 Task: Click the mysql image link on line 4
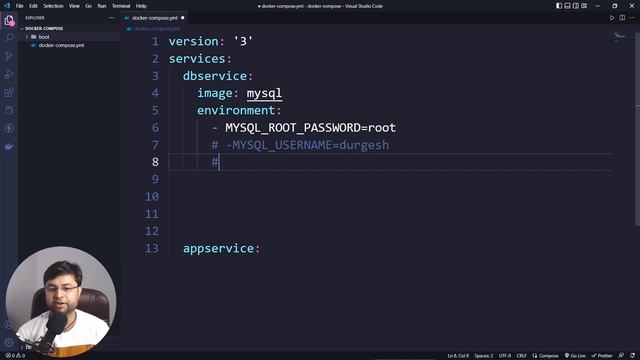(264, 93)
